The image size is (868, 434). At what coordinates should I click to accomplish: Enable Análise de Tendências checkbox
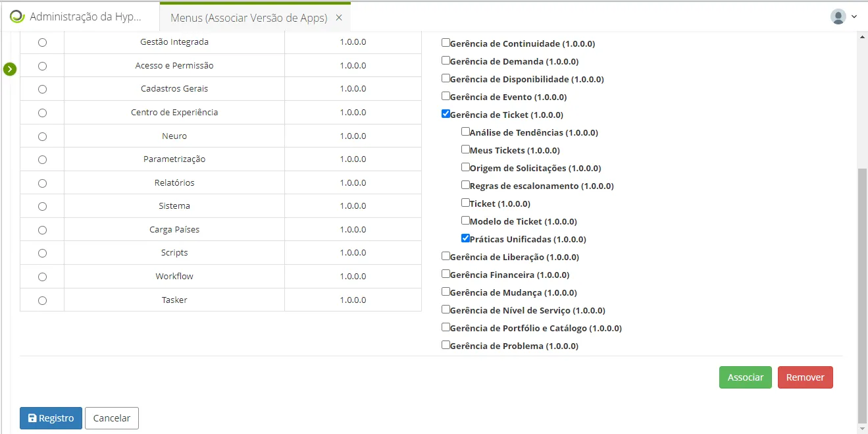tap(465, 132)
